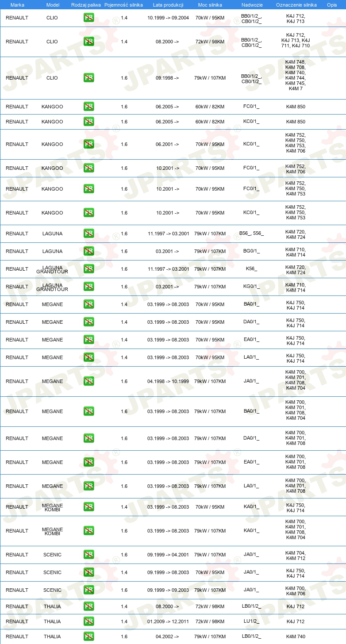Click the Pojemność silnika column header

pos(123,5)
